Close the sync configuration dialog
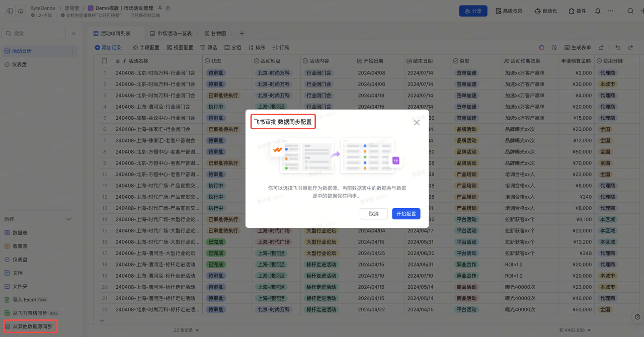This screenshot has height=337, width=644. click(x=417, y=122)
